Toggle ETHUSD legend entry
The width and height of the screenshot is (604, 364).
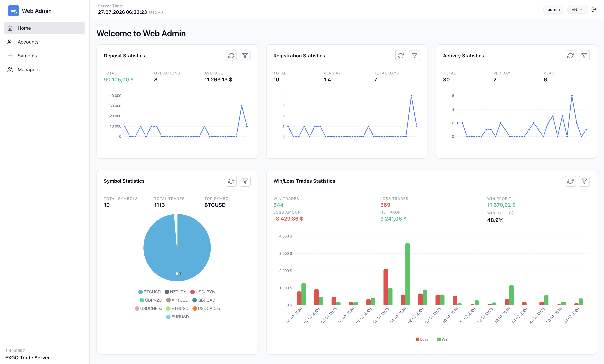click(x=177, y=308)
